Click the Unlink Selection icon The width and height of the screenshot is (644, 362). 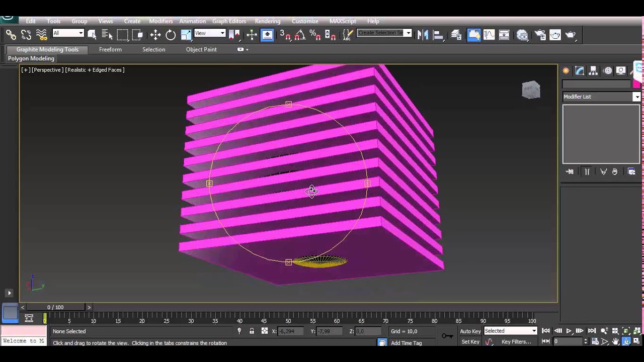pyautogui.click(x=26, y=35)
